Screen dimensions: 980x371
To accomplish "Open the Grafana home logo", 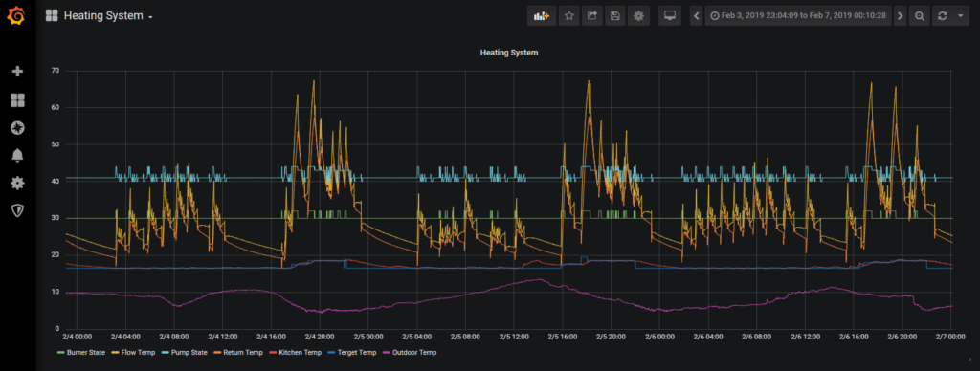I will (17, 15).
